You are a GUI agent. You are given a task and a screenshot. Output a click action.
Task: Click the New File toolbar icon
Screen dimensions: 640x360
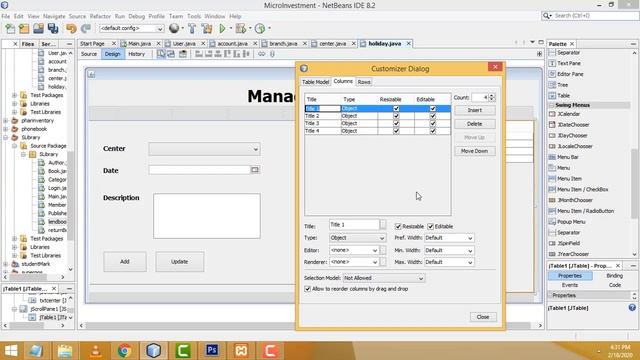point(10,29)
